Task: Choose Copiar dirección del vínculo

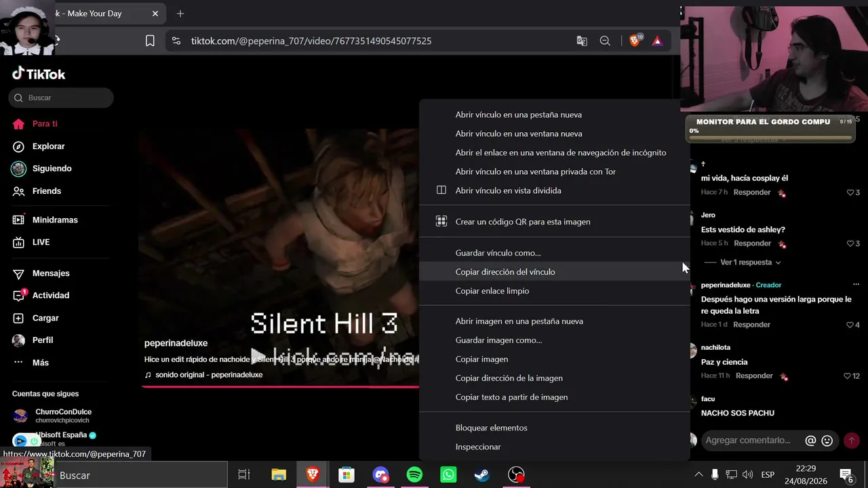Action: (555, 272)
